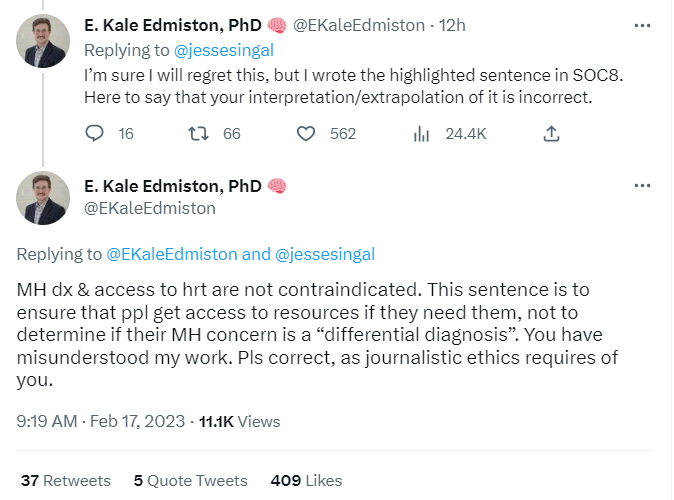
Task: View the 5 Quote Tweets list
Action: pyautogui.click(x=190, y=480)
